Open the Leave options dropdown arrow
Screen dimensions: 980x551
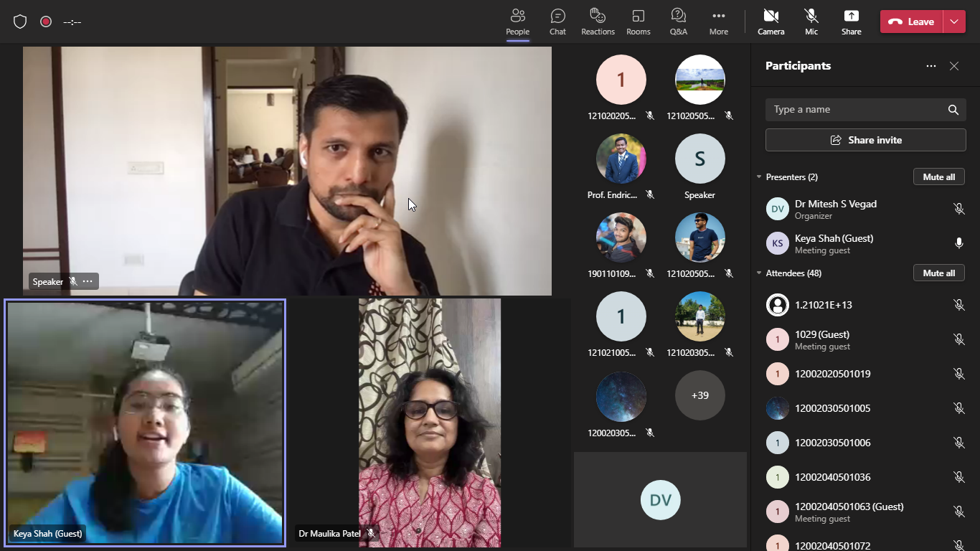[953, 22]
